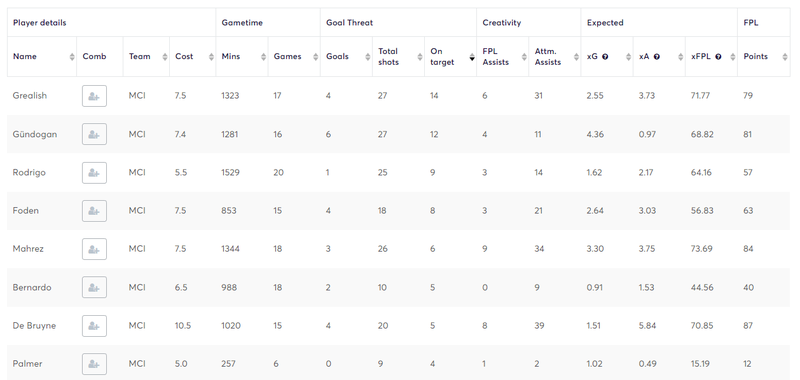The height and width of the screenshot is (380, 800).
Task: Select the De Bruyne player name
Action: (34, 325)
